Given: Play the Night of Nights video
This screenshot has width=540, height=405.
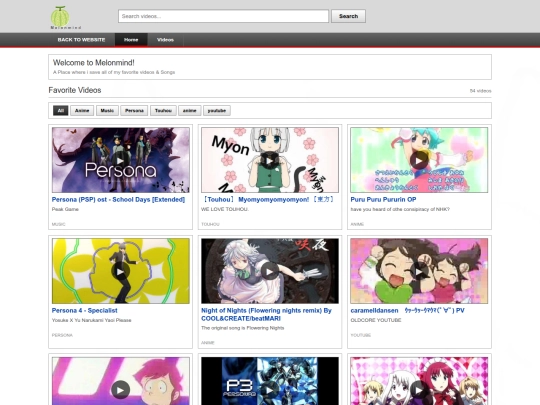Looking at the screenshot, I should (x=270, y=271).
